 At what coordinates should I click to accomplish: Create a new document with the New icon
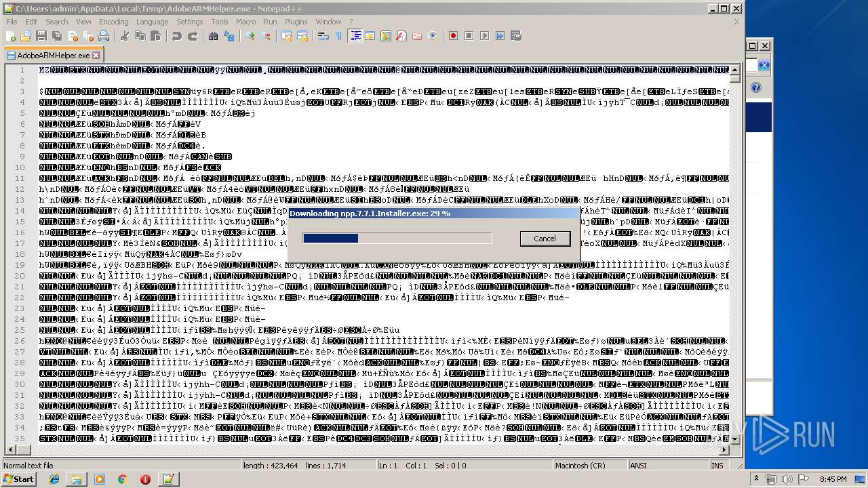12,36
